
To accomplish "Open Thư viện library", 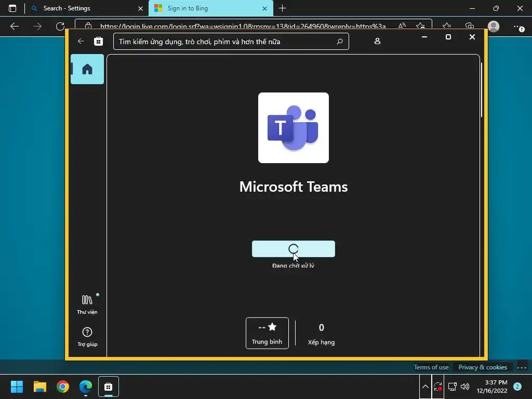I will pyautogui.click(x=87, y=304).
